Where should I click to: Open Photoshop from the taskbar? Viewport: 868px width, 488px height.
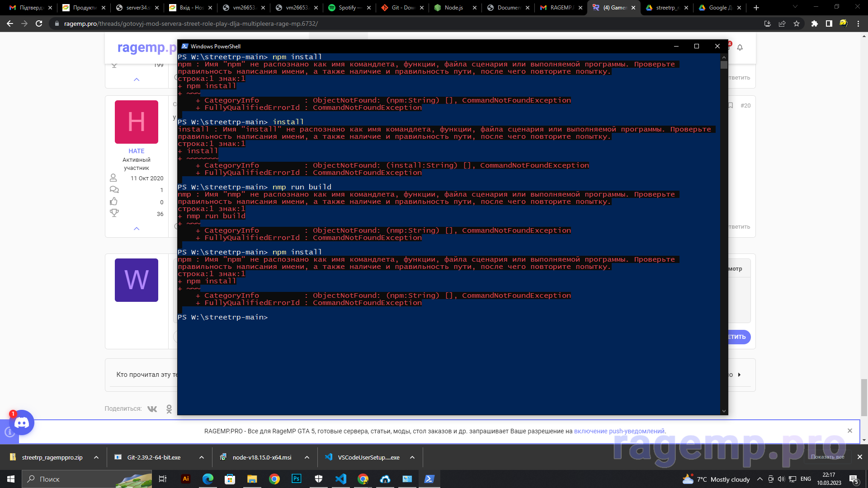296,479
